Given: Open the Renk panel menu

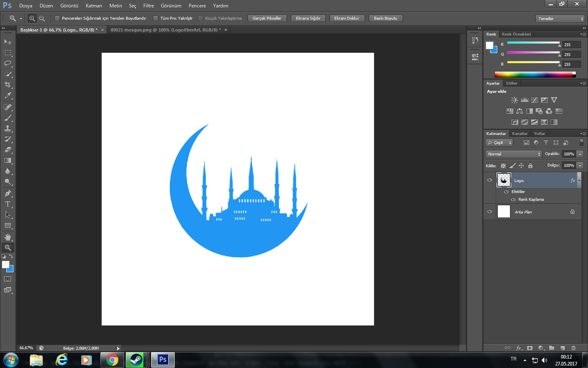Looking at the screenshot, I should 583,34.
